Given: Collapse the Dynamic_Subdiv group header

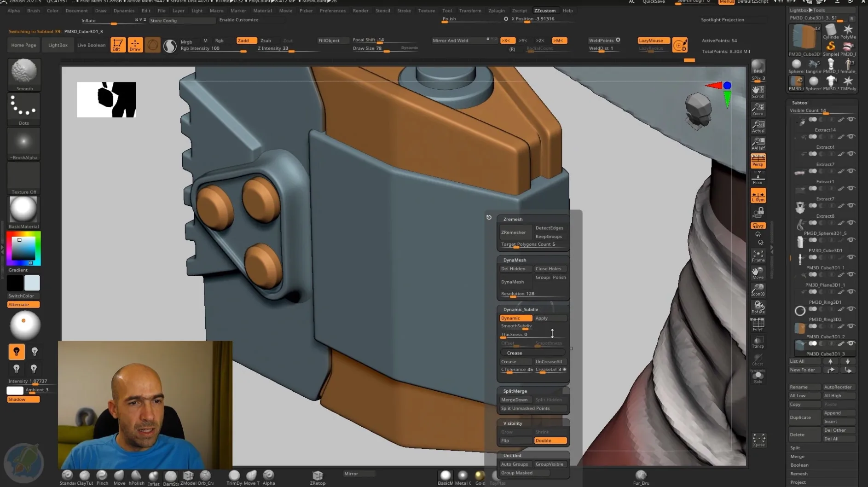Looking at the screenshot, I should [521, 309].
